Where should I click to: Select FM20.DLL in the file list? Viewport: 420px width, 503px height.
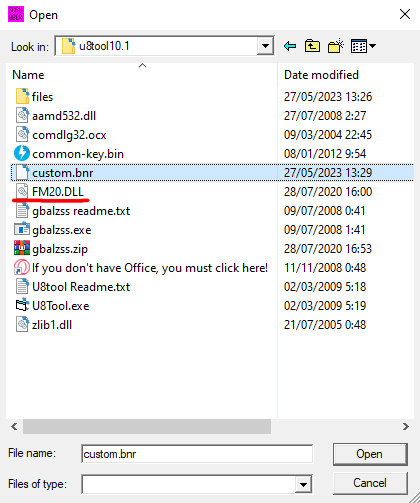point(58,192)
